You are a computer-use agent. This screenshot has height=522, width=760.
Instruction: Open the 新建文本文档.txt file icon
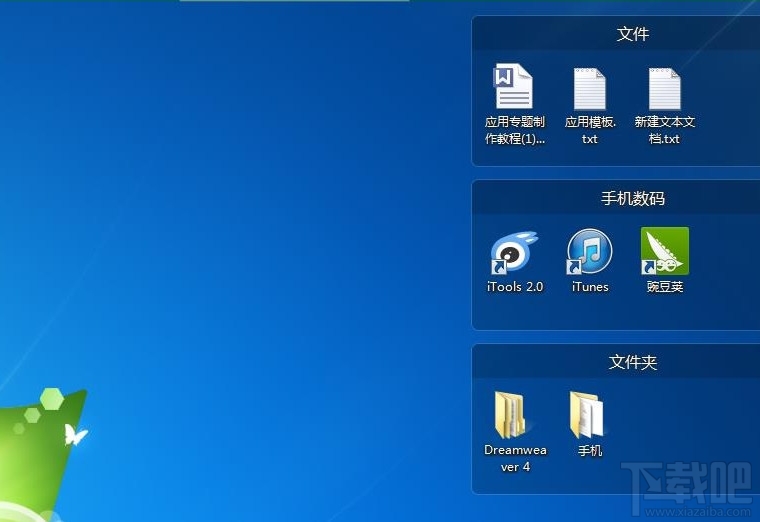pos(665,89)
